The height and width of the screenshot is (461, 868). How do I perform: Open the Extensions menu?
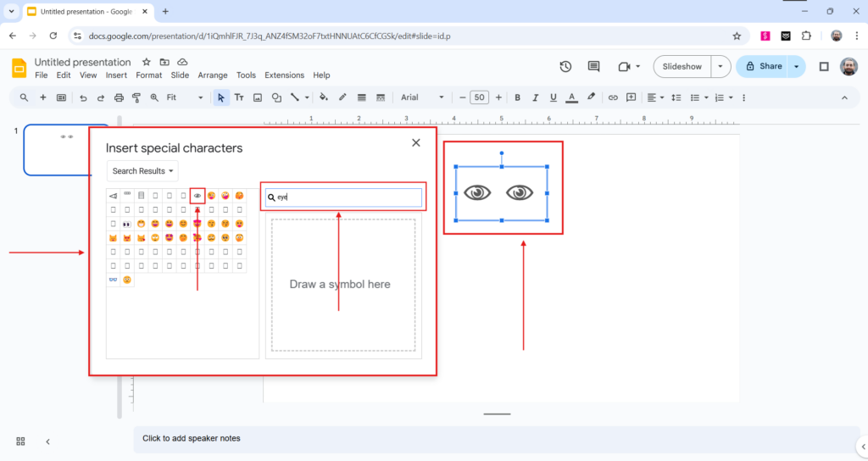pos(284,75)
